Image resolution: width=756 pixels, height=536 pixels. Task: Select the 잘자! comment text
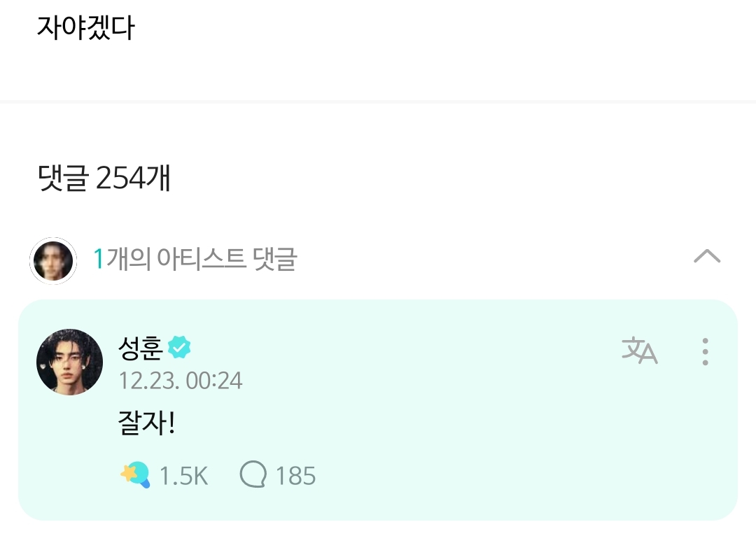coord(146,425)
